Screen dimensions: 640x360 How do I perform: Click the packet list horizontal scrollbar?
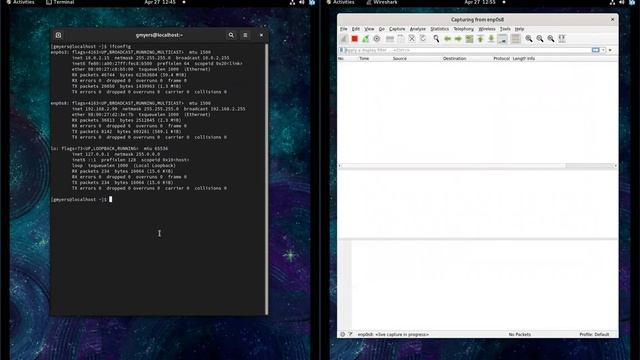[477, 166]
